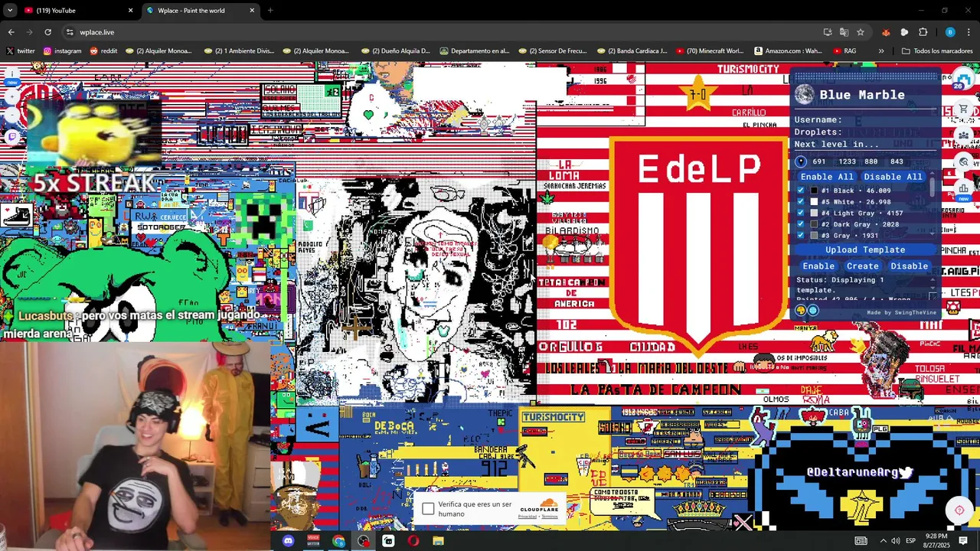980x551 pixels.
Task: Click the Enable template button
Action: 818,266
